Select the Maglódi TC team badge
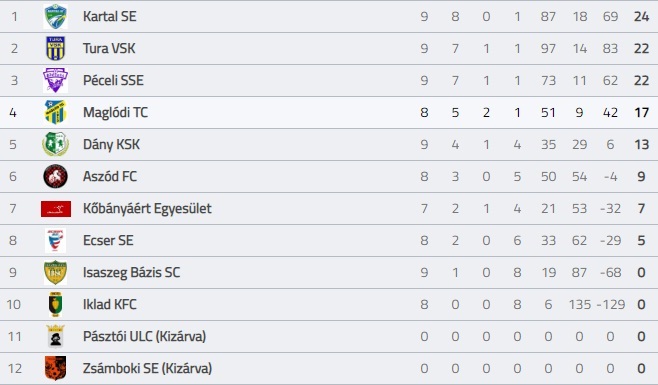 tap(55, 112)
